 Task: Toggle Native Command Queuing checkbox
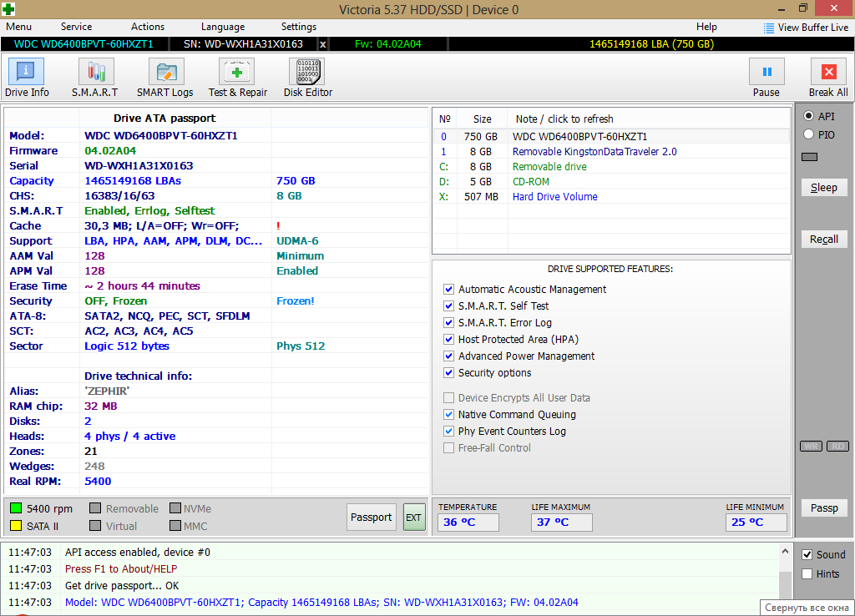(448, 414)
